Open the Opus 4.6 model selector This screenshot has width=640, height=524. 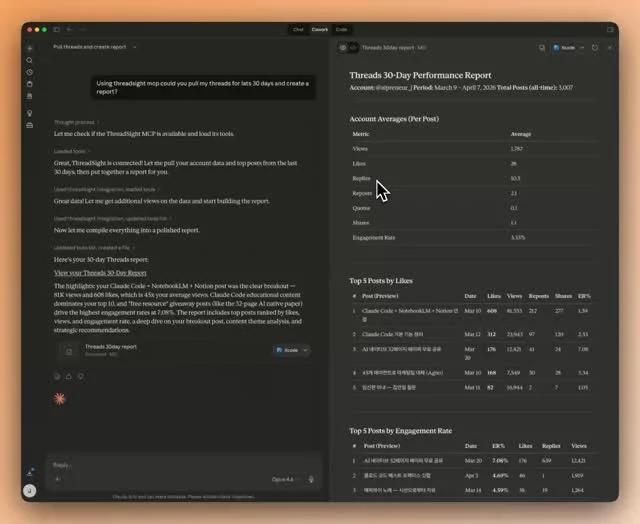click(286, 480)
